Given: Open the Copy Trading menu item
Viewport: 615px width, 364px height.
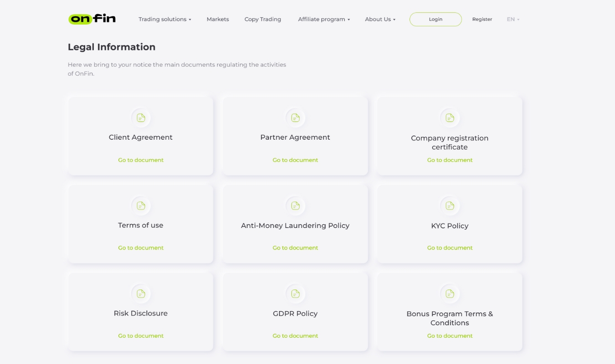Looking at the screenshot, I should click(263, 19).
